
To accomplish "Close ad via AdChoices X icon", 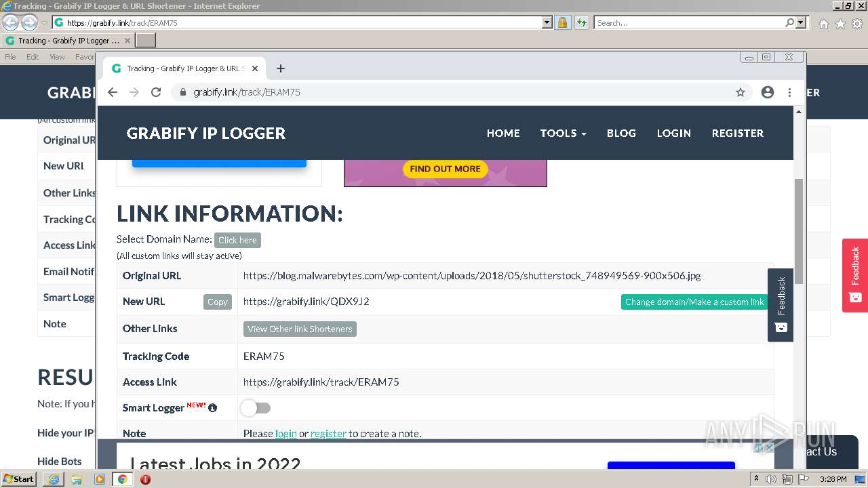I will click(770, 447).
